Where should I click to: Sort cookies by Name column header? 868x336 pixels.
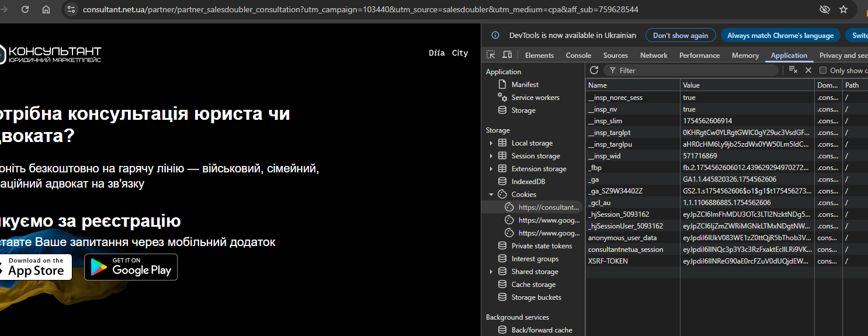click(x=633, y=85)
